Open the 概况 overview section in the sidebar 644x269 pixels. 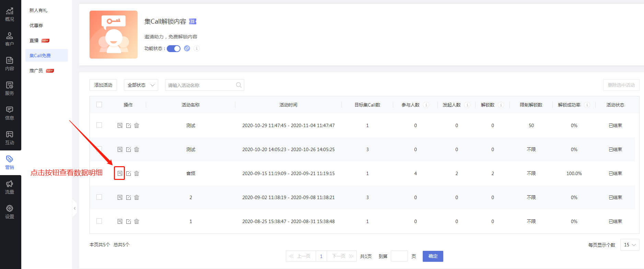point(10,15)
